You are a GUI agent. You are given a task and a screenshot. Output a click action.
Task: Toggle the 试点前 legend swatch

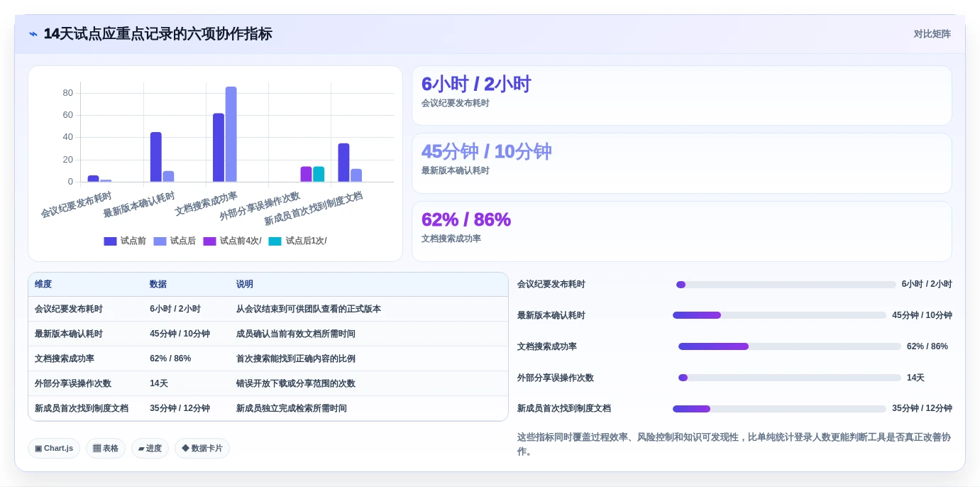110,241
